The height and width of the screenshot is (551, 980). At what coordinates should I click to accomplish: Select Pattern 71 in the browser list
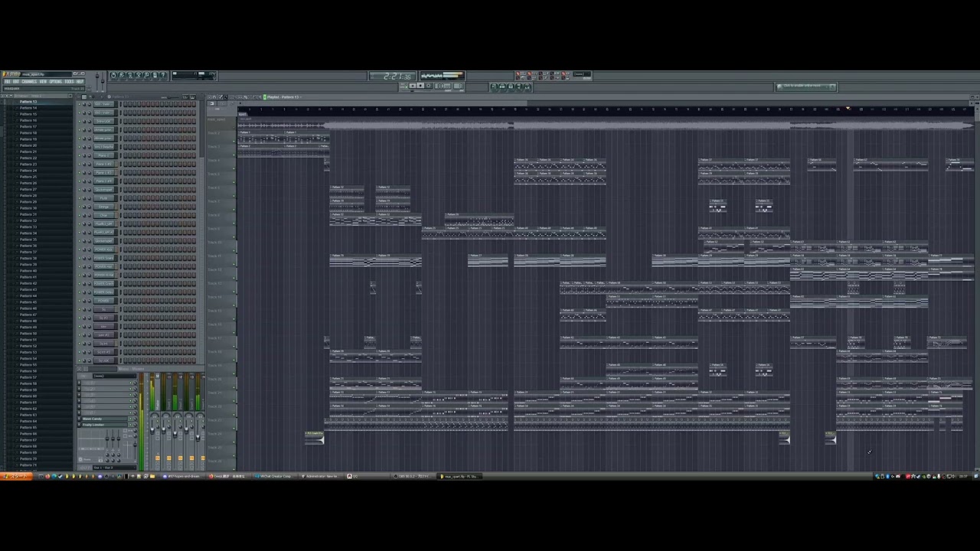click(28, 465)
